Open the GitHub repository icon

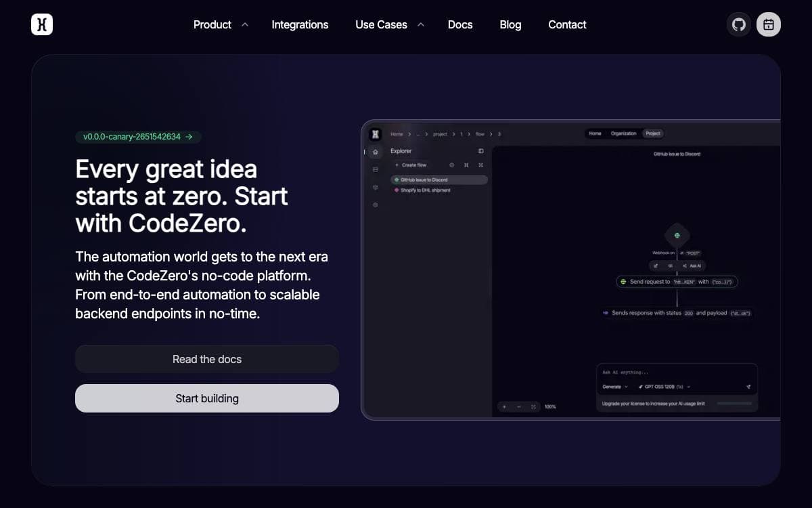click(x=739, y=24)
